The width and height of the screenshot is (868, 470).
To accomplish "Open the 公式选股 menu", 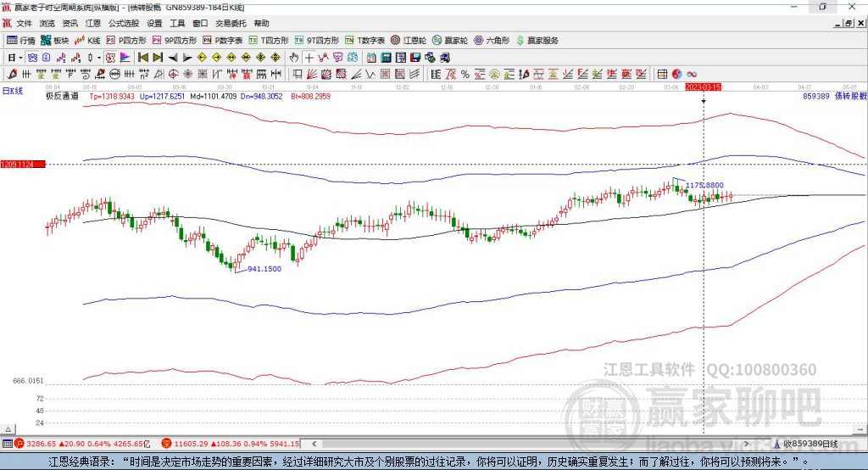I will point(124,23).
